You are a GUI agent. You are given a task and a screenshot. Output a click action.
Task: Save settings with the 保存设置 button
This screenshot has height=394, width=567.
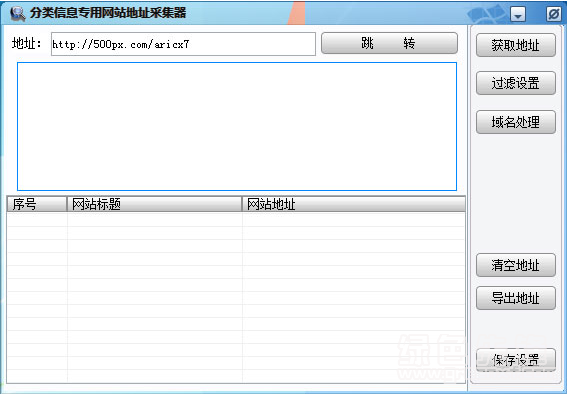click(516, 360)
